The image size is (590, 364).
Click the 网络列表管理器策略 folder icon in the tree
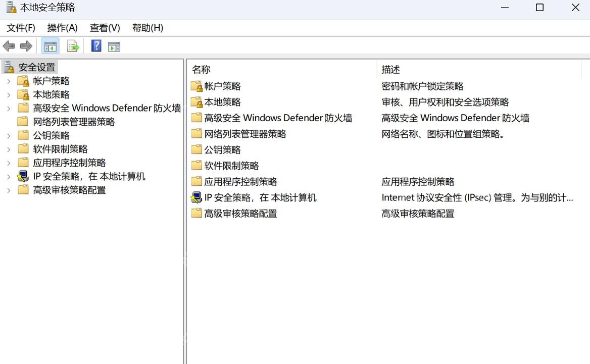23,122
